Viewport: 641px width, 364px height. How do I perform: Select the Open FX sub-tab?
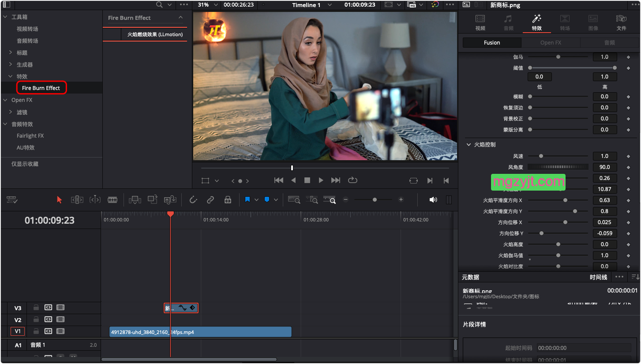tap(551, 43)
